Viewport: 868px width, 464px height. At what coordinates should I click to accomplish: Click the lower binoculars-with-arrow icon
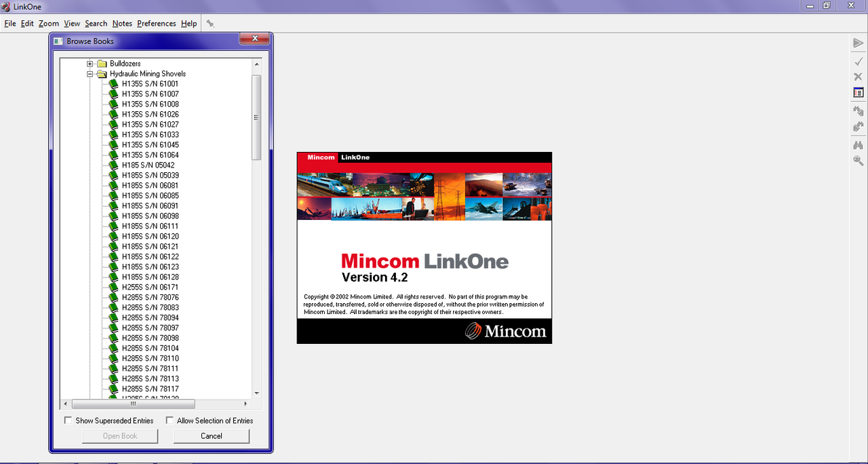[x=858, y=126]
